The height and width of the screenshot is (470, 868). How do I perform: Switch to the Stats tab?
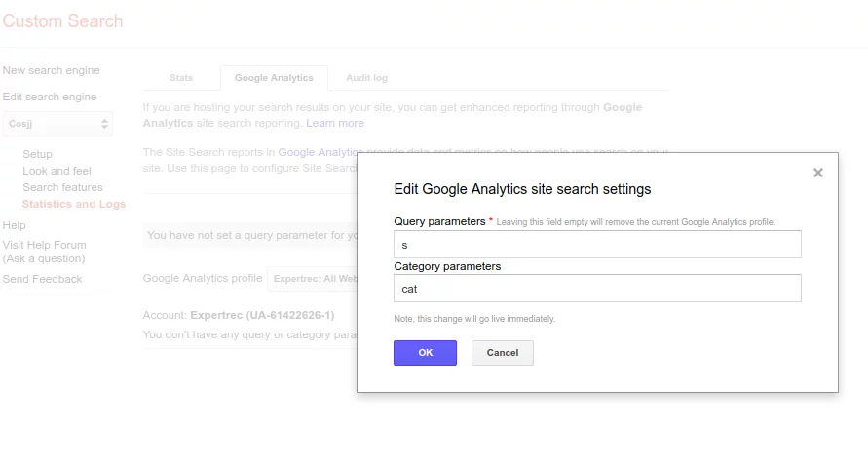pyautogui.click(x=181, y=78)
